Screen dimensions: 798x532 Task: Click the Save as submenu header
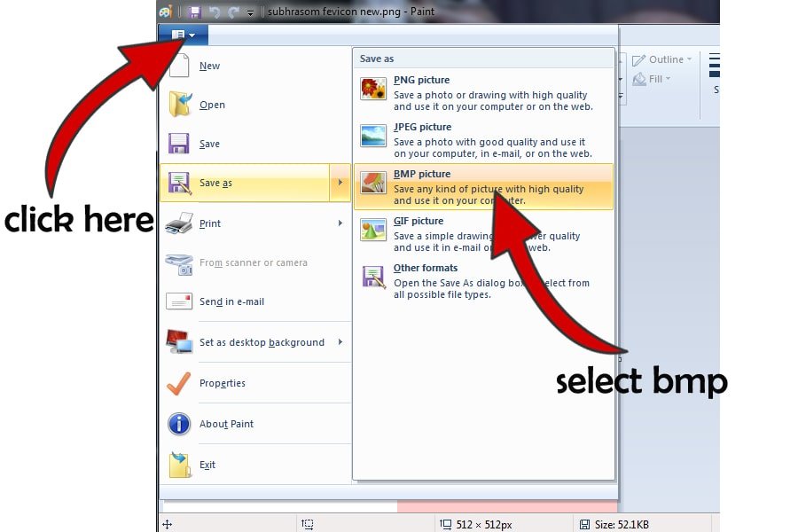click(x=483, y=59)
